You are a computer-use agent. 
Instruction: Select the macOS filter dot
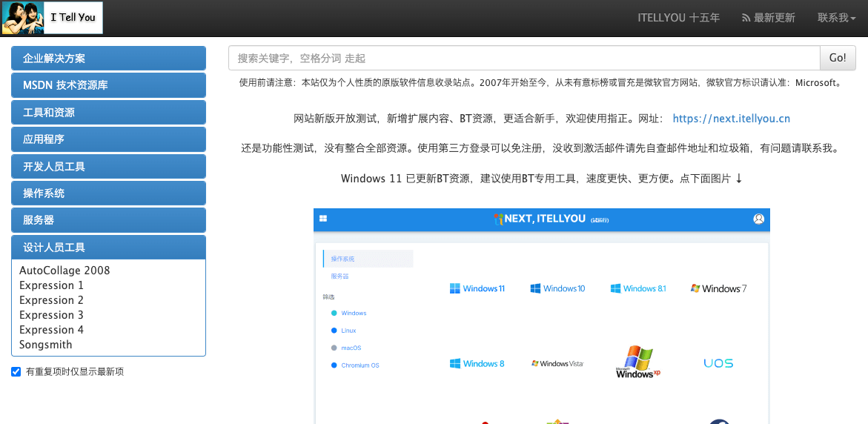(x=334, y=348)
